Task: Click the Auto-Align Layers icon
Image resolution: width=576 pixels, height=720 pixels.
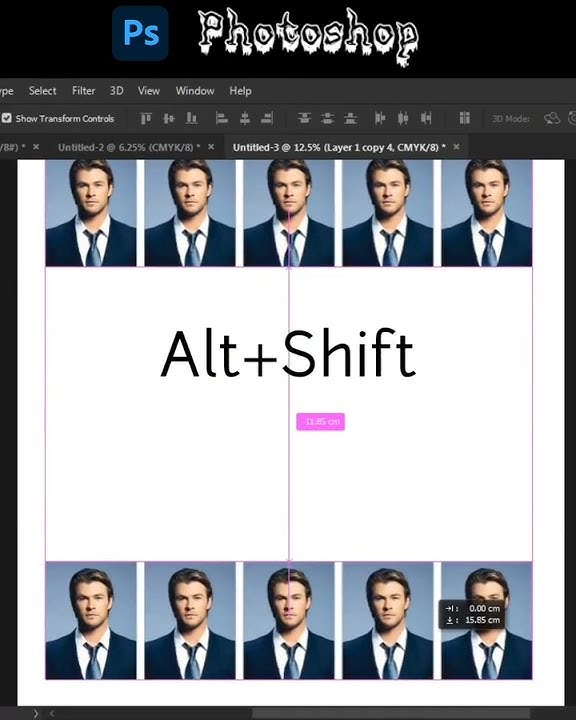Action: pos(464,118)
